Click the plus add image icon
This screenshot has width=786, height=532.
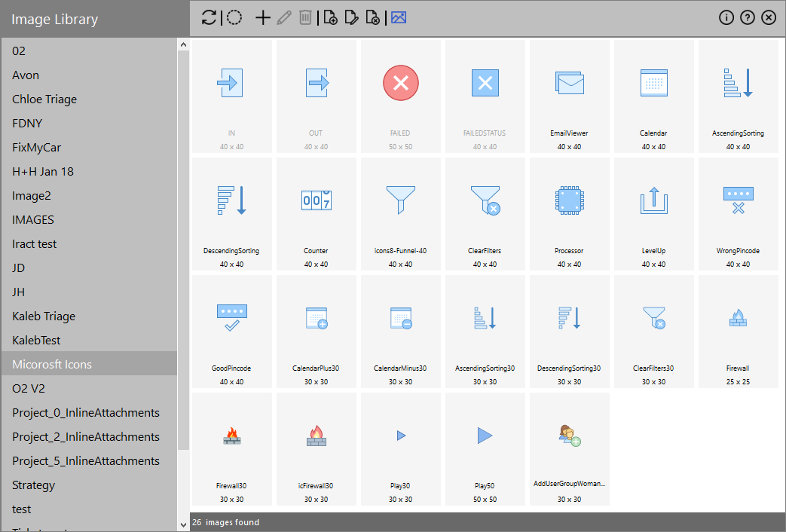coord(263,17)
